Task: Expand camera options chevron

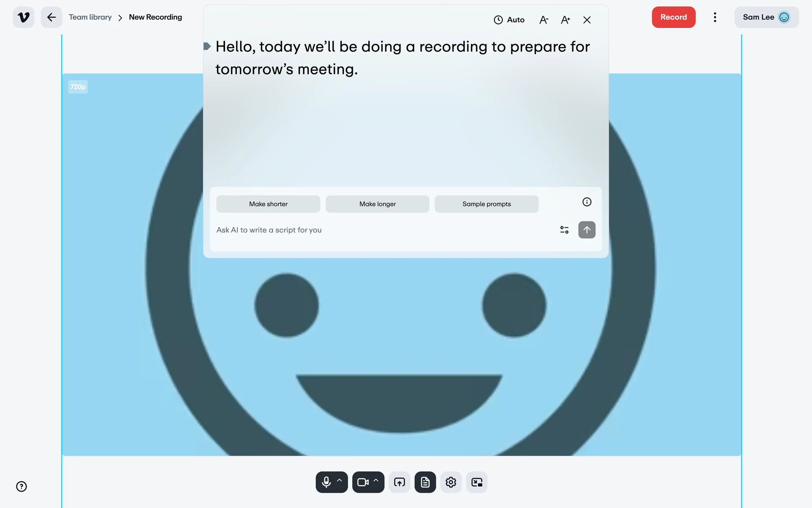Action: [x=376, y=481]
